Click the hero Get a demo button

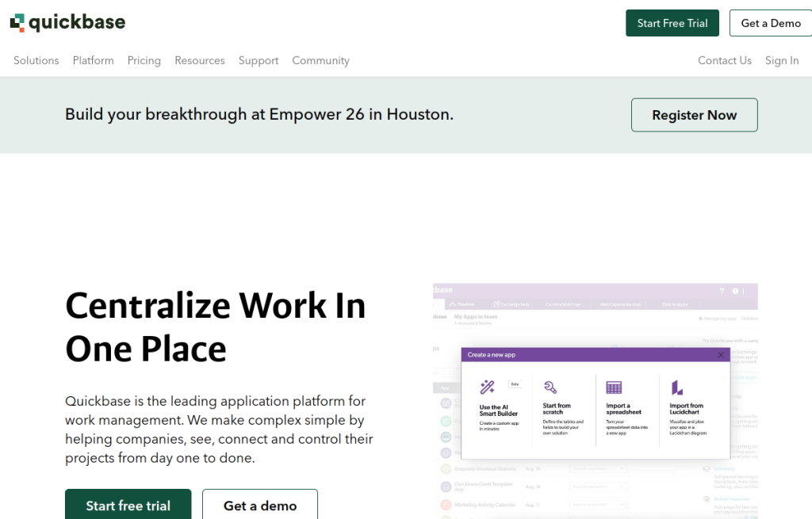tap(260, 506)
